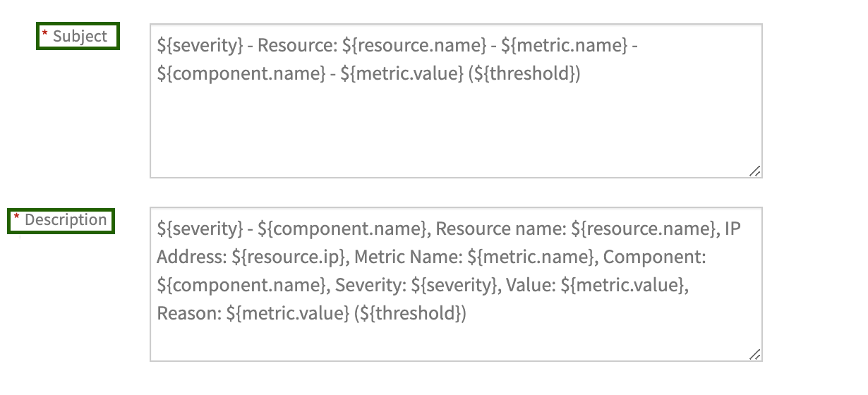This screenshot has width=868, height=395.
Task: Click the Subject field label
Action: (x=80, y=37)
